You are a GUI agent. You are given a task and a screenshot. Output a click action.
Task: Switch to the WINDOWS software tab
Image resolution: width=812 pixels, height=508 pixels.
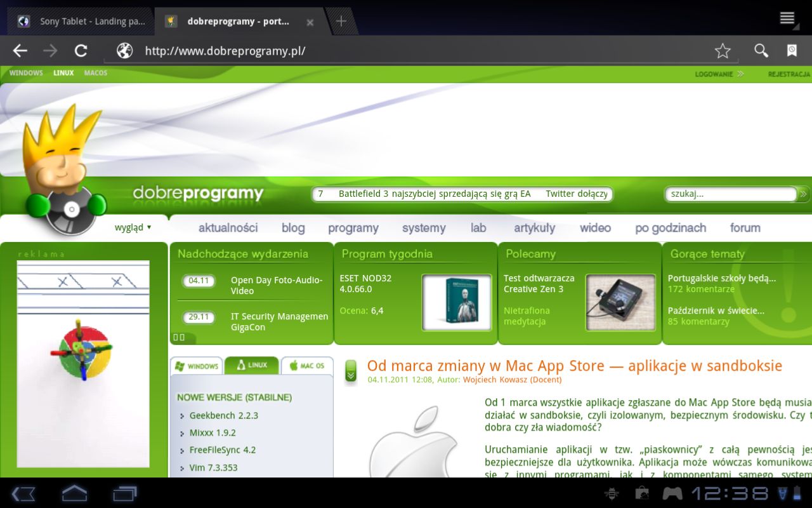[197, 366]
